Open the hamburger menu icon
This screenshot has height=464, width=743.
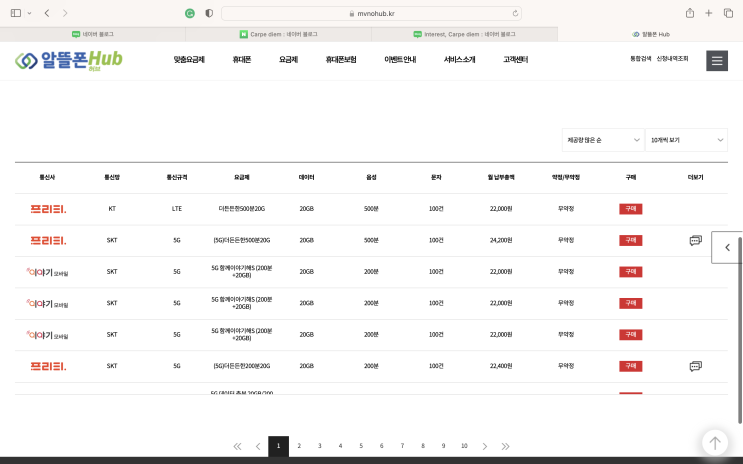717,61
